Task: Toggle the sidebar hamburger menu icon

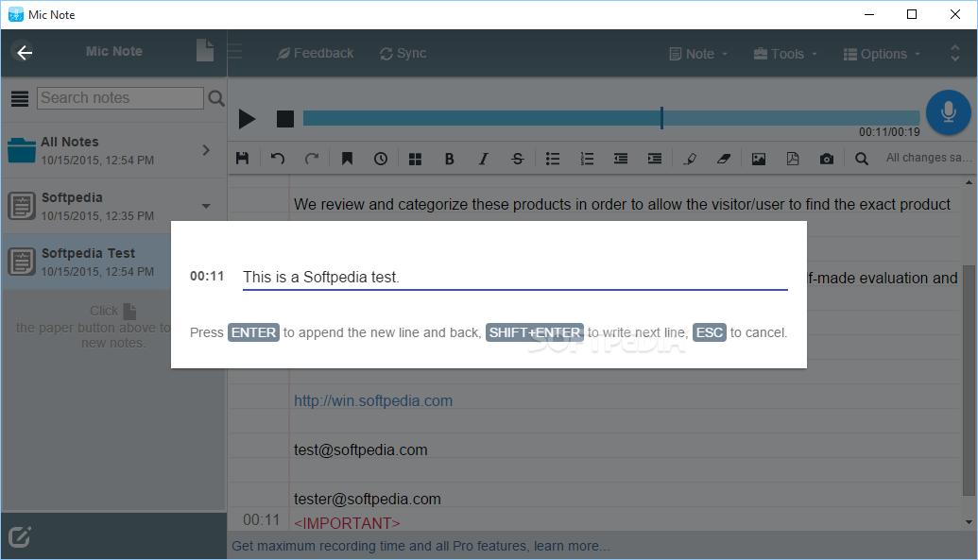Action: [x=235, y=51]
